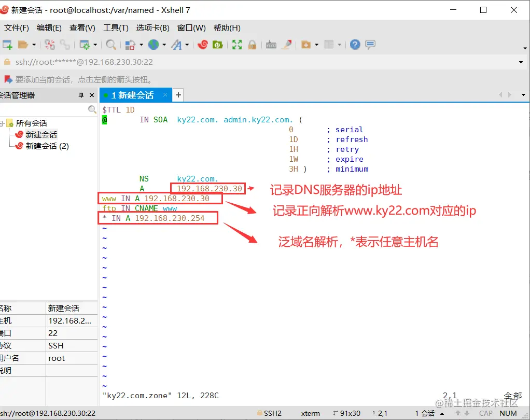Open the session Properties gear icon
This screenshot has height=420, width=530.
(x=85, y=45)
